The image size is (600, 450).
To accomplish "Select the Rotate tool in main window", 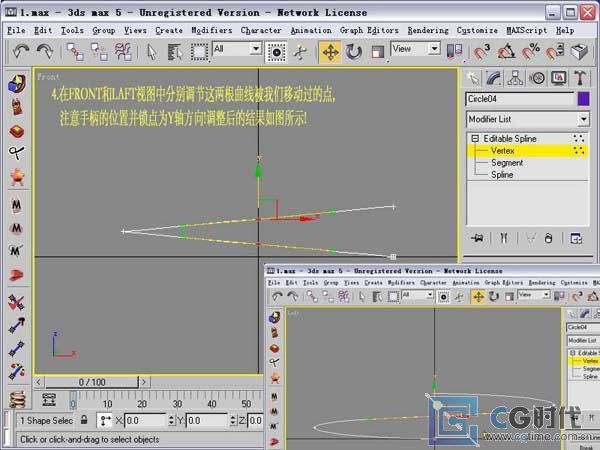I will [354, 52].
